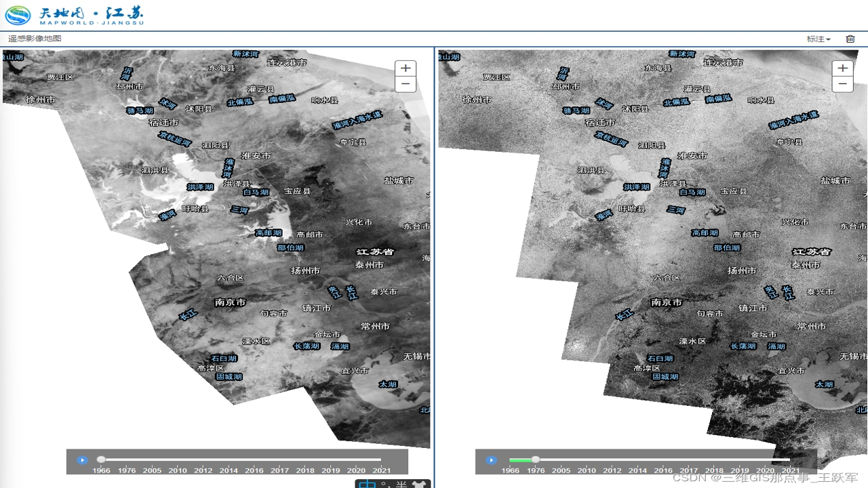The width and height of the screenshot is (868, 488).
Task: Click the 江苏省 label on the right map
Action: [x=812, y=251]
